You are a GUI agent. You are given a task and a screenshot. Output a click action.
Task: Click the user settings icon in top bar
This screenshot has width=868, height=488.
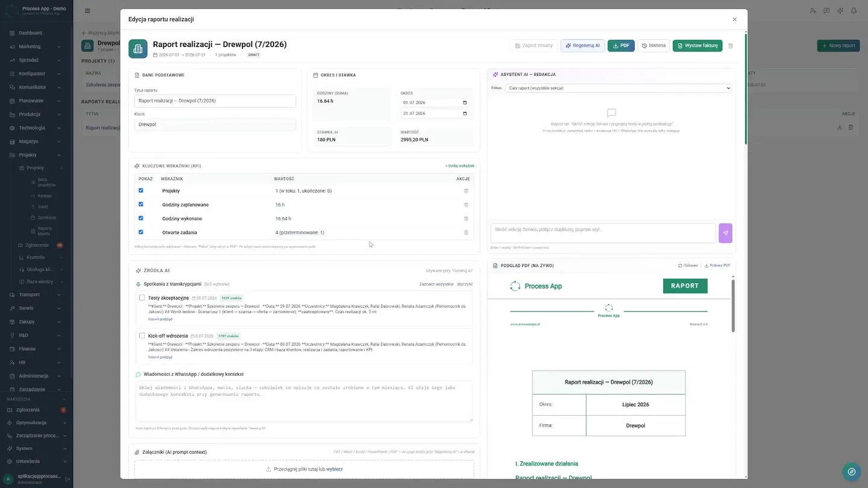813,11
